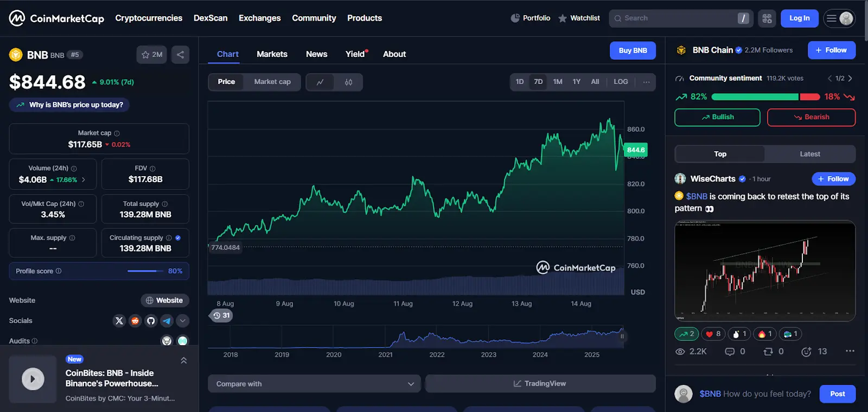This screenshot has height=412, width=868.
Task: Switch to the Markets tab
Action: (272, 54)
